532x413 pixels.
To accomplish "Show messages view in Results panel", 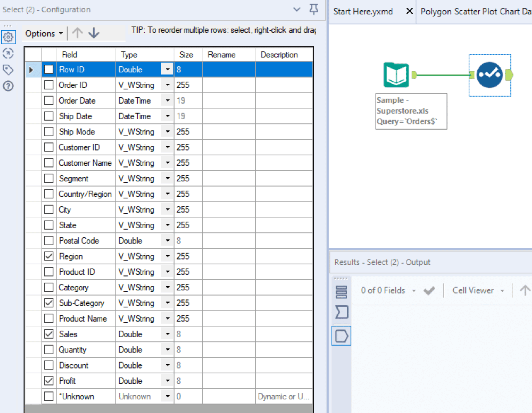I will (x=341, y=292).
